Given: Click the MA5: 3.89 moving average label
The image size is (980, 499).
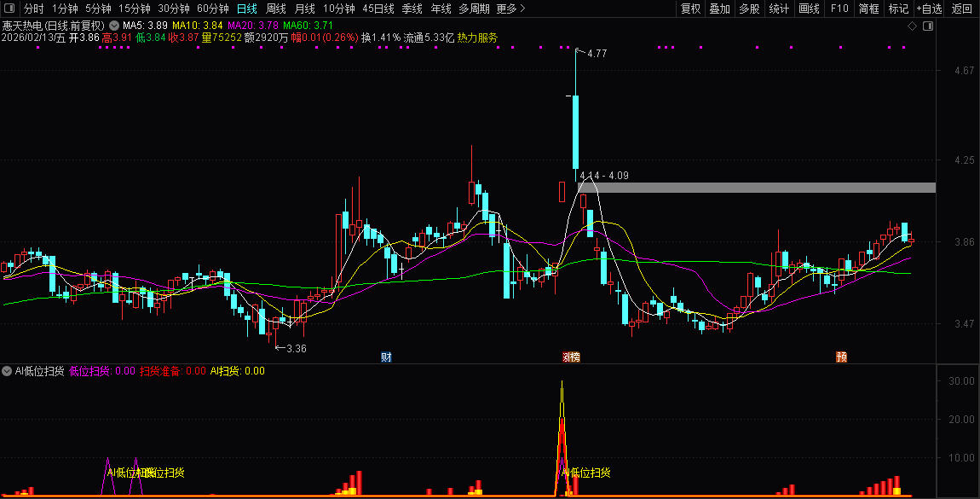Looking at the screenshot, I should [145, 26].
